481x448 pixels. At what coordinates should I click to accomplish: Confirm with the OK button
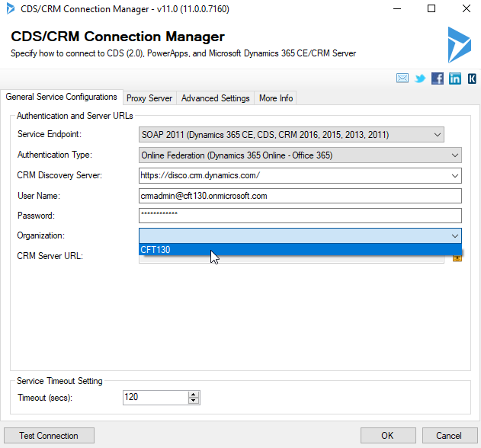[388, 435]
